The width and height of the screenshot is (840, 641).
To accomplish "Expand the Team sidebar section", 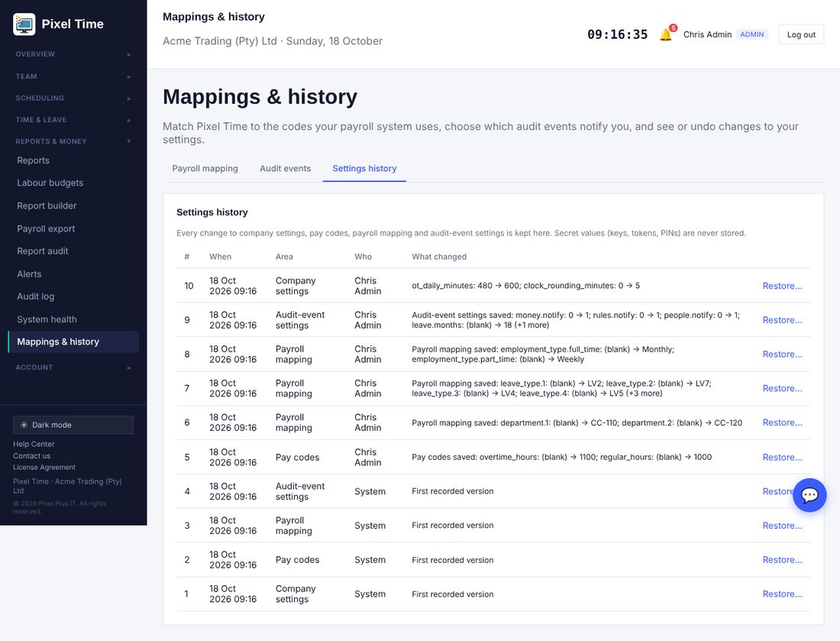I will coord(73,76).
